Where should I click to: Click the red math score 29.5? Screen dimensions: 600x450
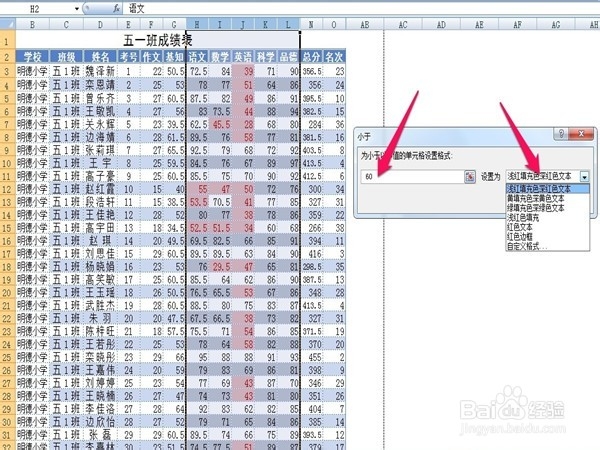click(220, 266)
